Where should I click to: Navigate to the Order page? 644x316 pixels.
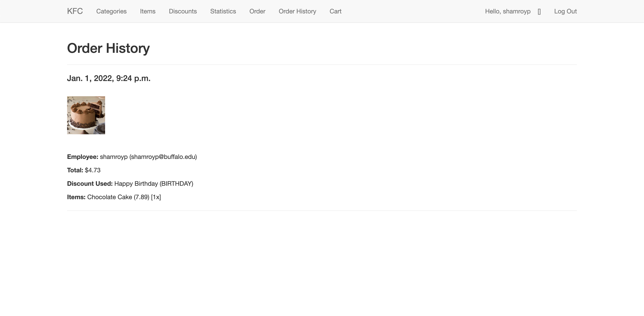pos(257,11)
